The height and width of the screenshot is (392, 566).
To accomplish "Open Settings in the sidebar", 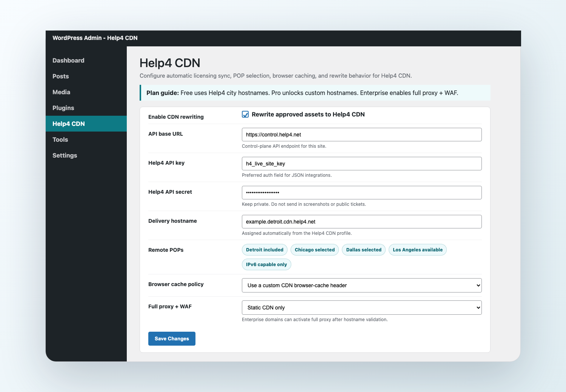I will coord(86,155).
